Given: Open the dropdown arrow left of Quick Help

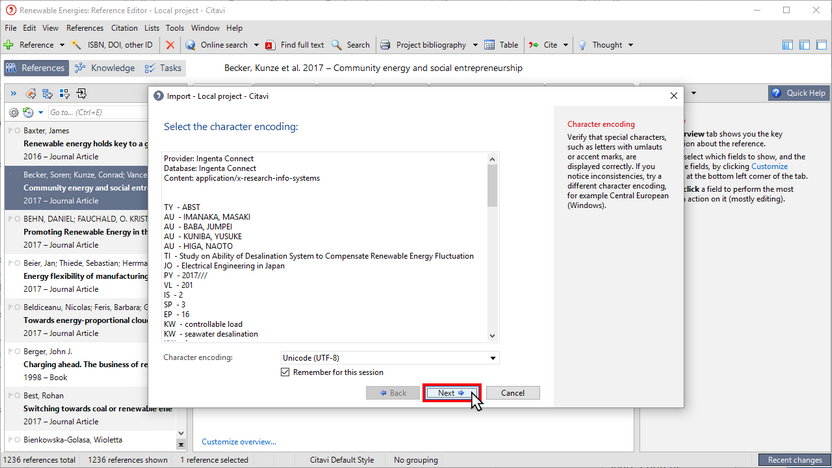Looking at the screenshot, I should point(694,93).
